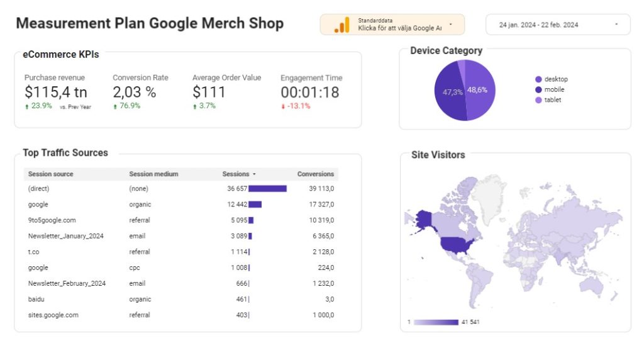Click the 23.9% revenue change indicator
The width and height of the screenshot is (644, 338).
pos(38,106)
